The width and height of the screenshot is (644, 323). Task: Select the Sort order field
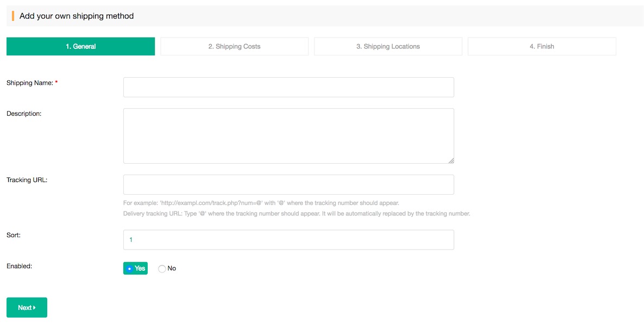pyautogui.click(x=288, y=240)
